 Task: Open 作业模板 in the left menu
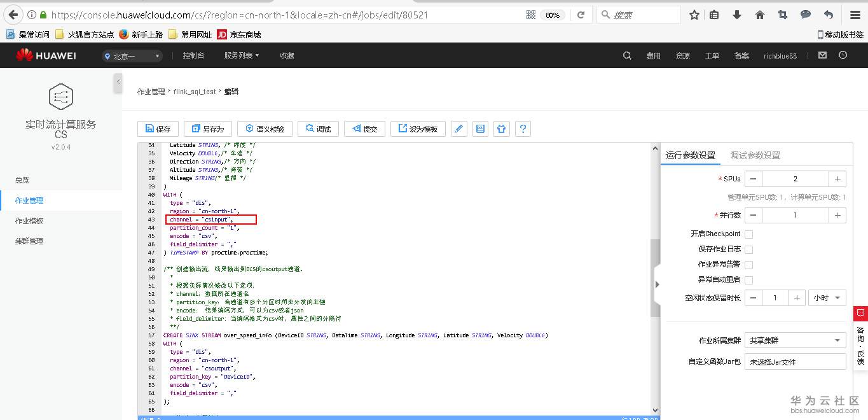coord(29,221)
